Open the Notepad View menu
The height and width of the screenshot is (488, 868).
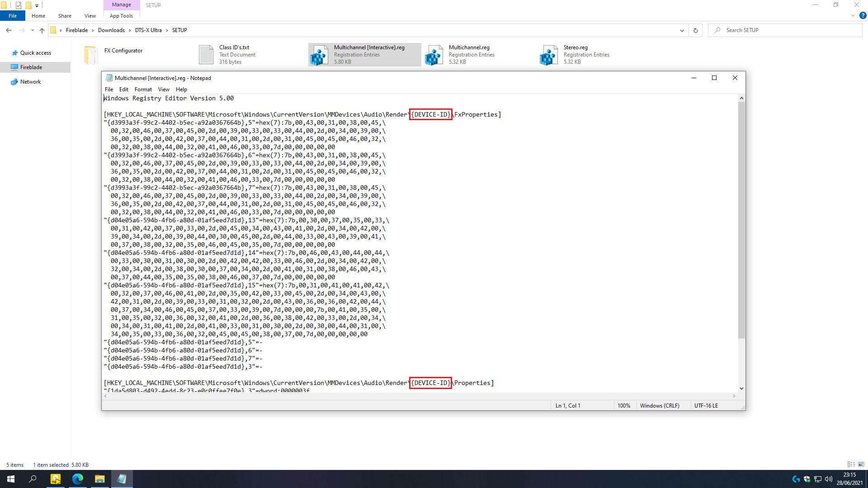click(164, 89)
